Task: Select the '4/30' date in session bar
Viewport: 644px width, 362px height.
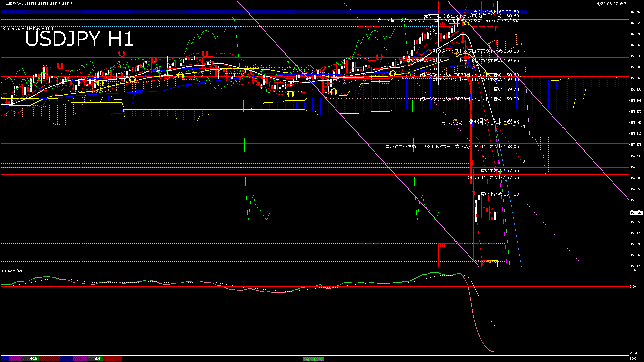Action: click(x=33, y=359)
